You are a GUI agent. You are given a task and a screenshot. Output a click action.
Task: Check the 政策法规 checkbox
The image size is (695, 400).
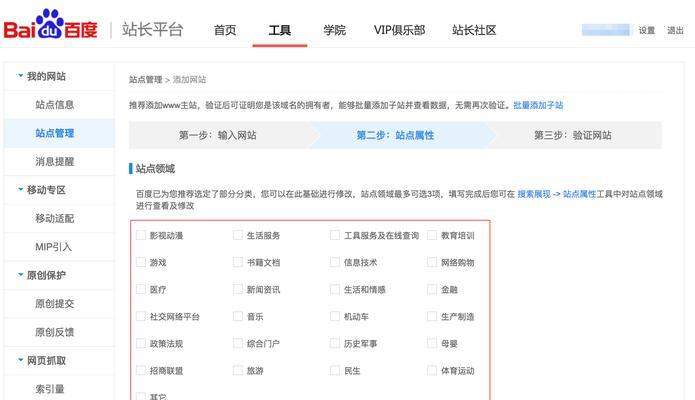(141, 343)
